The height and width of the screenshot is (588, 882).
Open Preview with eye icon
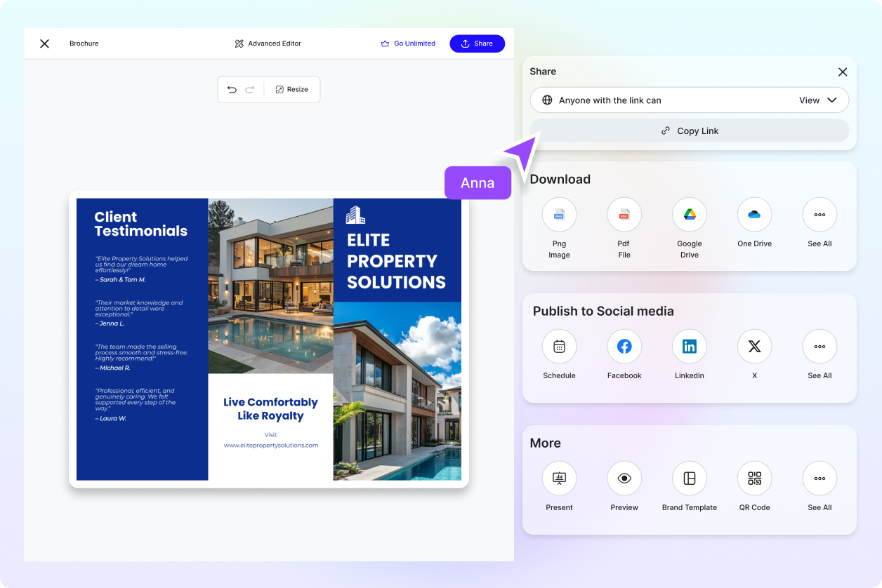624,479
